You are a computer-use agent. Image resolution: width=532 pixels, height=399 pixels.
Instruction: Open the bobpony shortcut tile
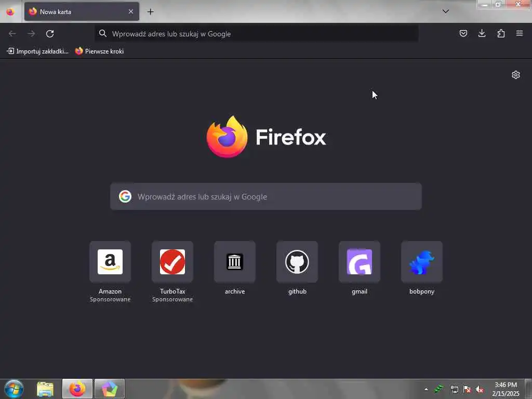[x=422, y=262]
